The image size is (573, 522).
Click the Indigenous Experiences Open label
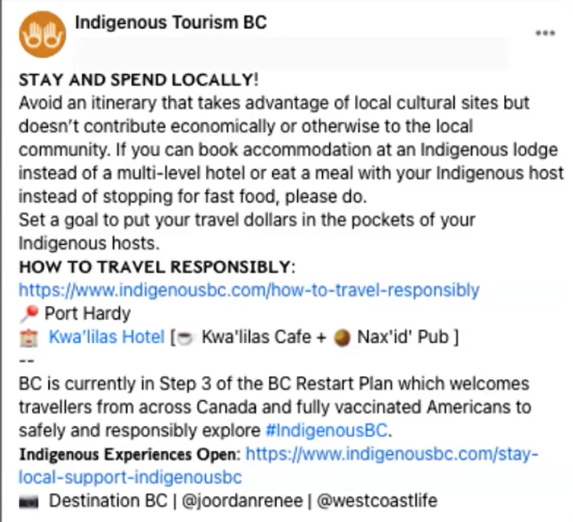click(x=129, y=454)
